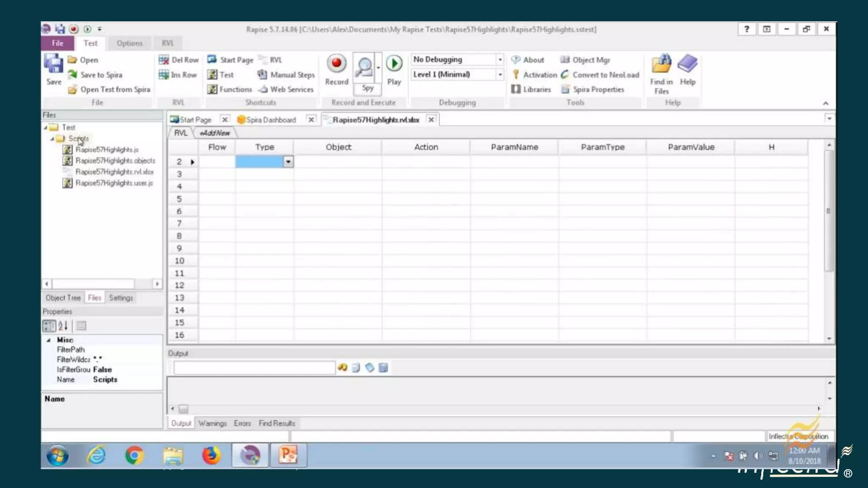Click quick access save icon in title bar
The height and width of the screenshot is (488, 868).
[60, 29]
